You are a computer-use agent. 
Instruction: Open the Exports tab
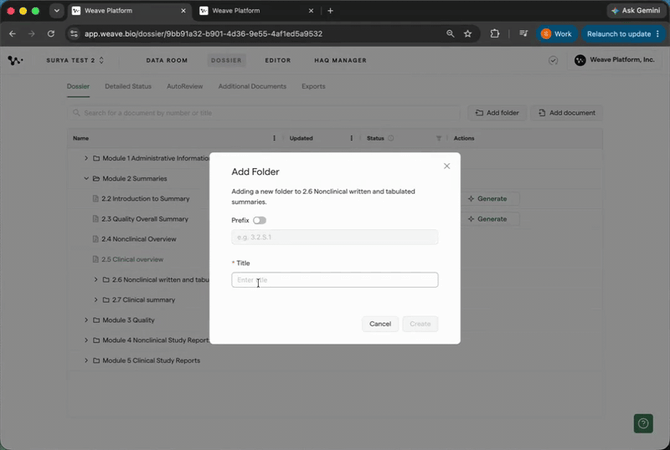[313, 86]
